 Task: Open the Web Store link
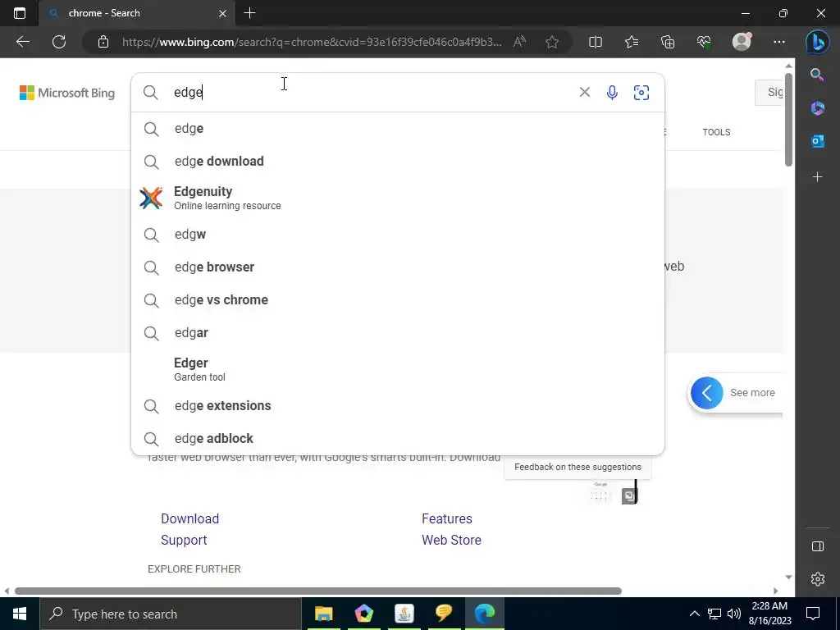pyautogui.click(x=451, y=540)
